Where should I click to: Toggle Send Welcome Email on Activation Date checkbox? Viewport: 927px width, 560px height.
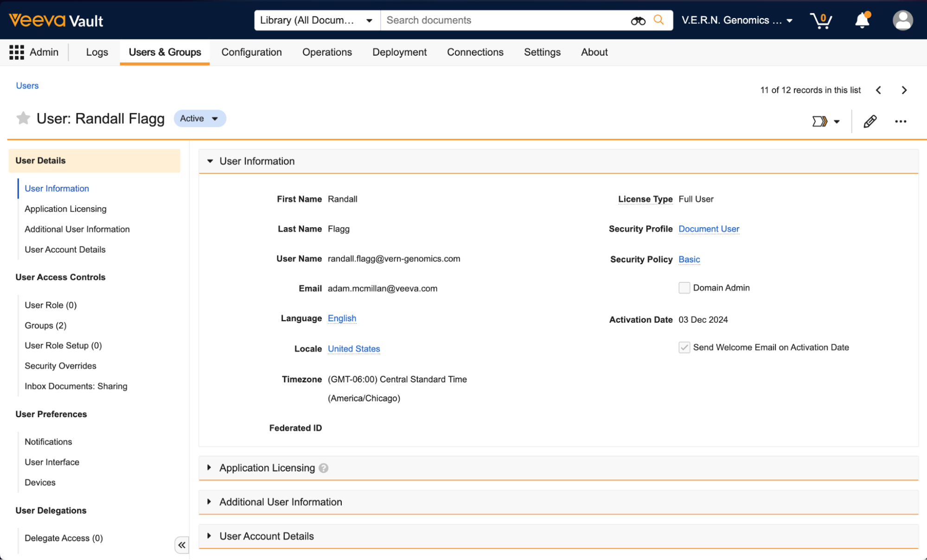point(684,347)
